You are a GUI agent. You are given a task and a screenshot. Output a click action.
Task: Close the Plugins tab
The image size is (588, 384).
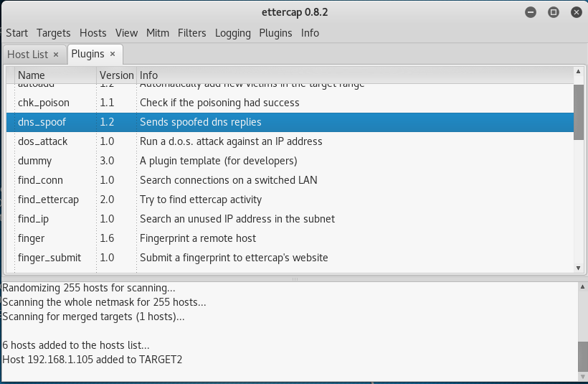click(x=113, y=55)
